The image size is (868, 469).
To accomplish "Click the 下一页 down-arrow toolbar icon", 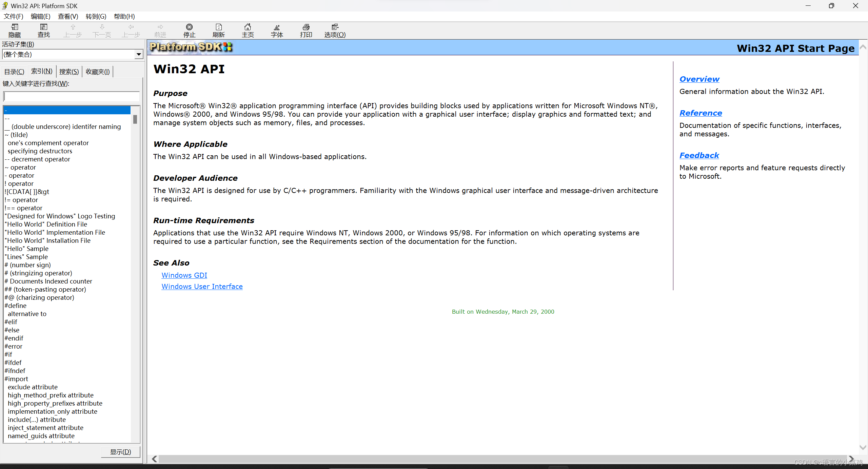I will click(102, 31).
